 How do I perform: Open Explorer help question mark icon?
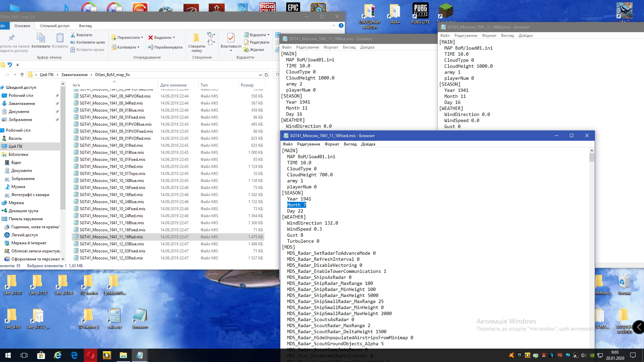(341, 25)
